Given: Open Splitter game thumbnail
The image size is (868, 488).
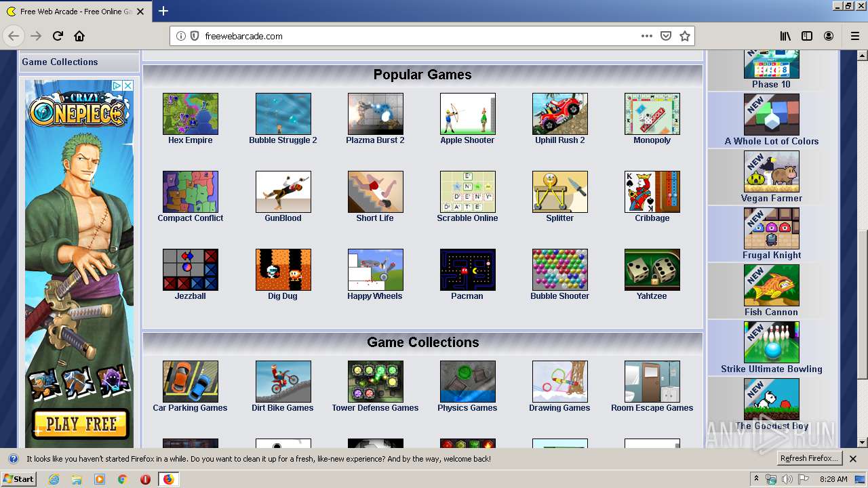Looking at the screenshot, I should point(560,192).
